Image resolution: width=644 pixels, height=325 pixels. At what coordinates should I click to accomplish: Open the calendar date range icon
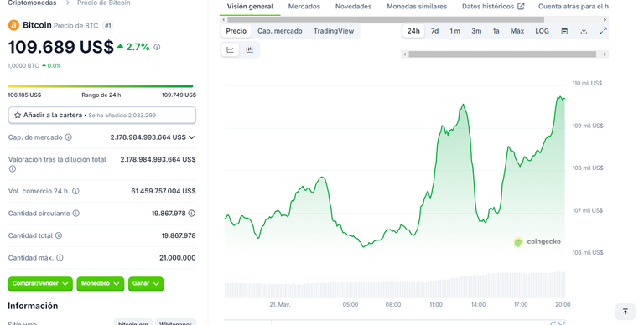tap(564, 31)
